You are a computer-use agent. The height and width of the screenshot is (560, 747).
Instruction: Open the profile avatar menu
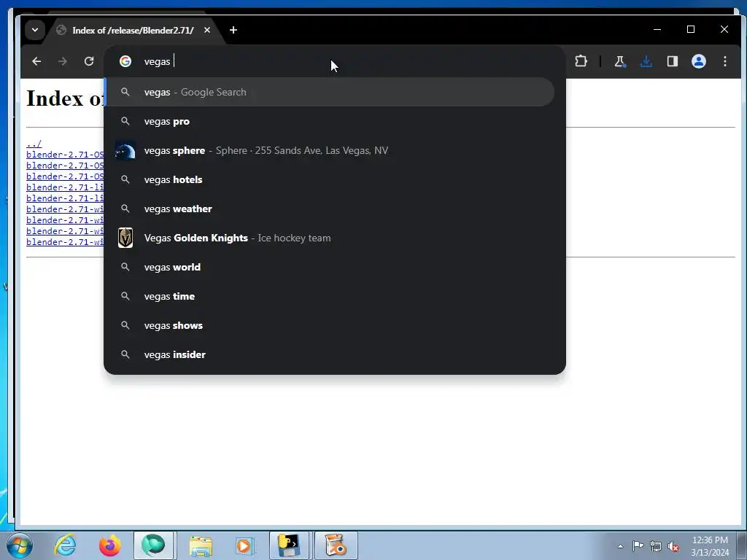(698, 61)
